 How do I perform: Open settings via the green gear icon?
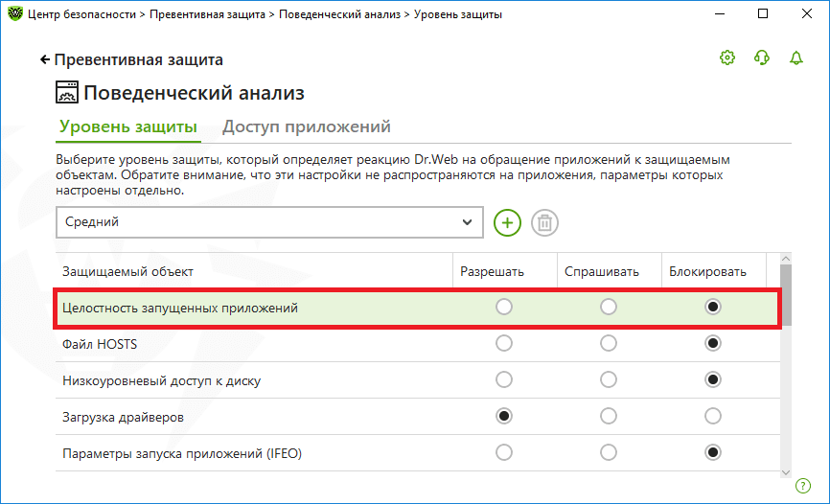pyautogui.click(x=727, y=57)
